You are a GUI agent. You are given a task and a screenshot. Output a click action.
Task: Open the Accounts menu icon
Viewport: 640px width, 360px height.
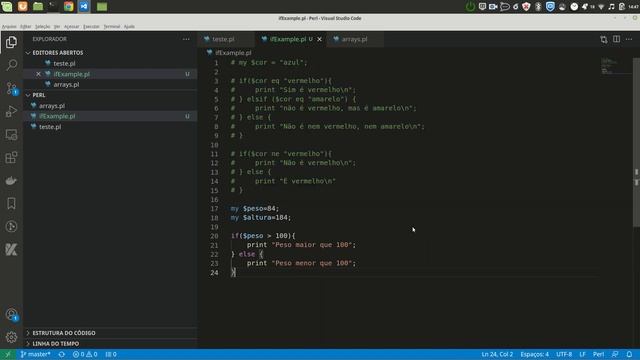pyautogui.click(x=11, y=314)
